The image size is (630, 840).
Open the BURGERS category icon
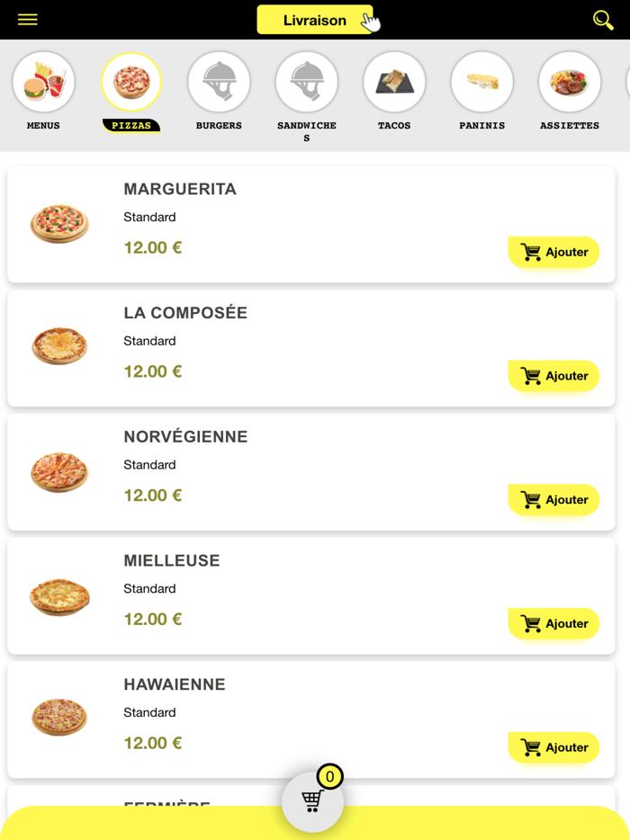pyautogui.click(x=219, y=81)
